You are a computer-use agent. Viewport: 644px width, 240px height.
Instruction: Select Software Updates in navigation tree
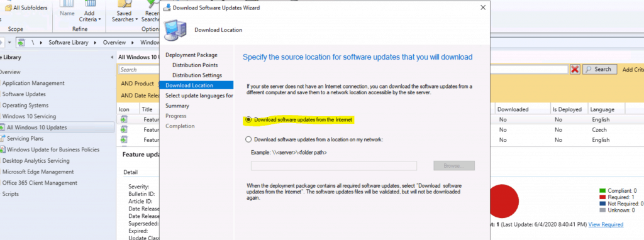click(25, 94)
